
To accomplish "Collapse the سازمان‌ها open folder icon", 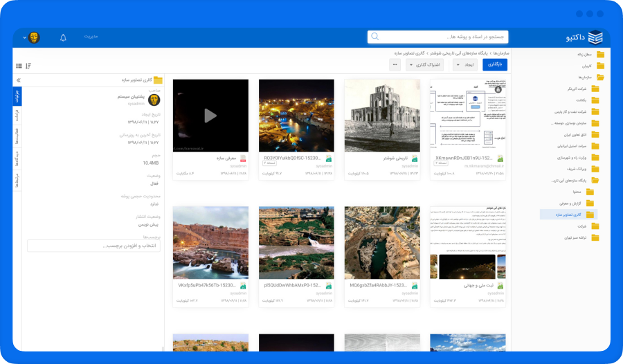I will pos(600,78).
